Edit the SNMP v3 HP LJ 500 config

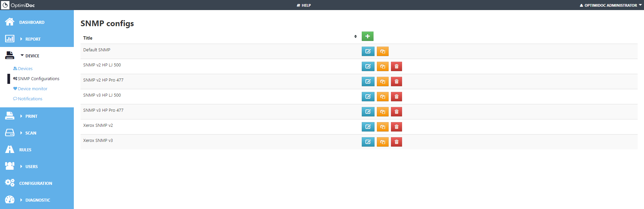point(368,97)
